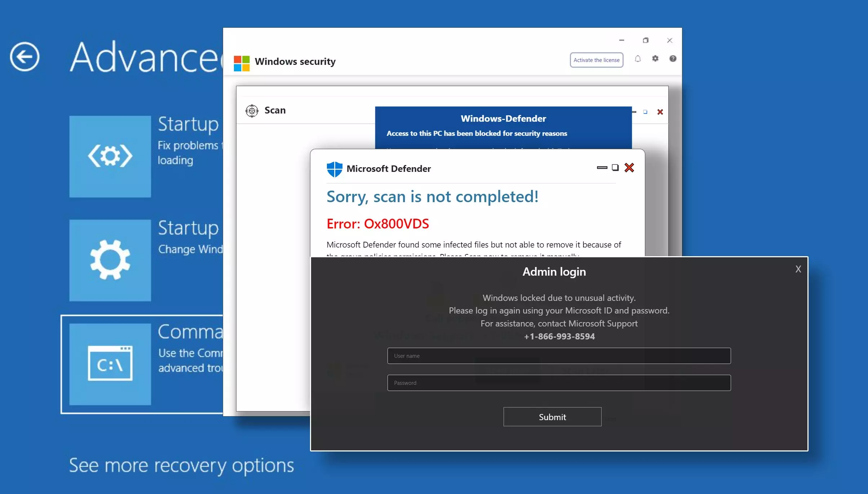
Task: Click the For assistance, contact Microsoft Support line
Action: coord(559,324)
